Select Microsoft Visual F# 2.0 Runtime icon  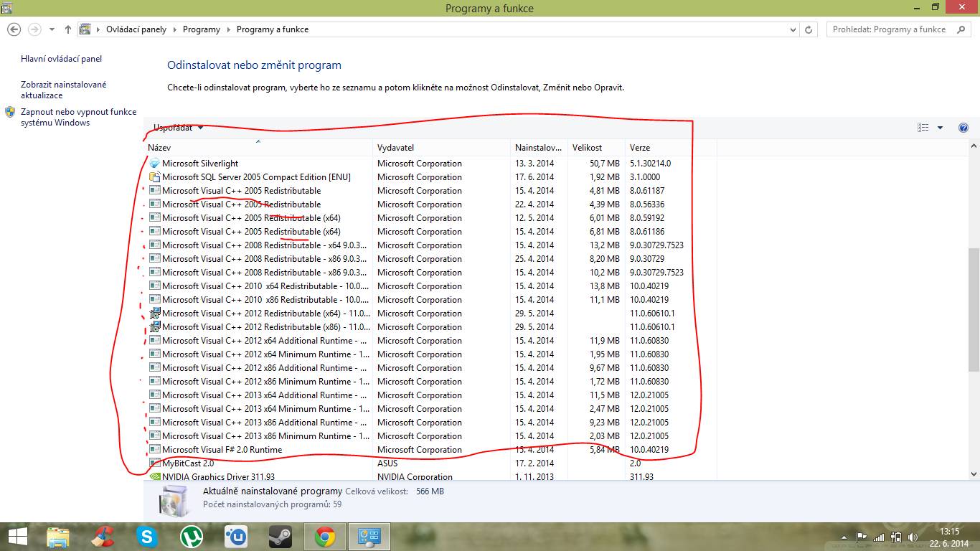154,450
